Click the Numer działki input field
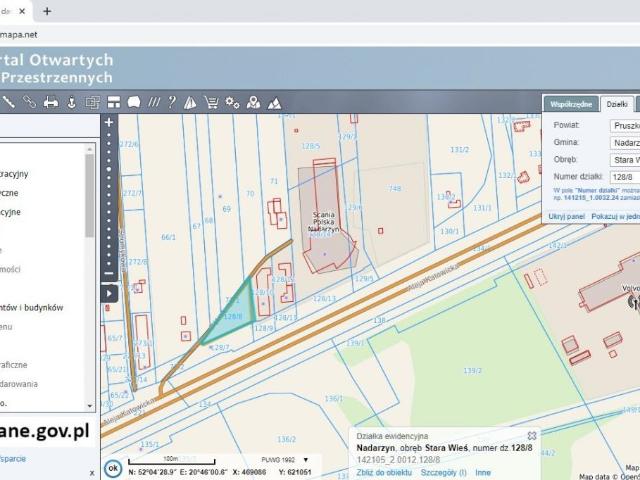 [x=625, y=176]
